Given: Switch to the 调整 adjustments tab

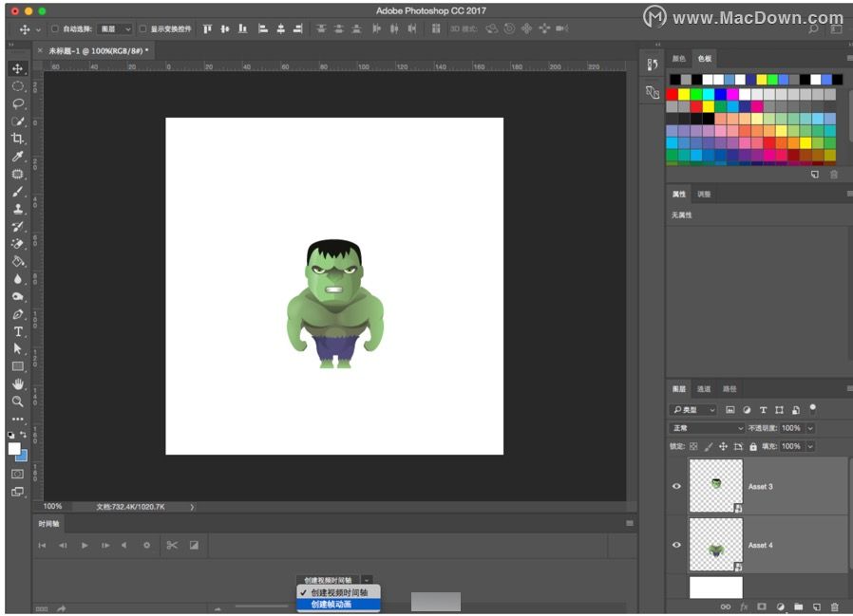Looking at the screenshot, I should tap(704, 194).
